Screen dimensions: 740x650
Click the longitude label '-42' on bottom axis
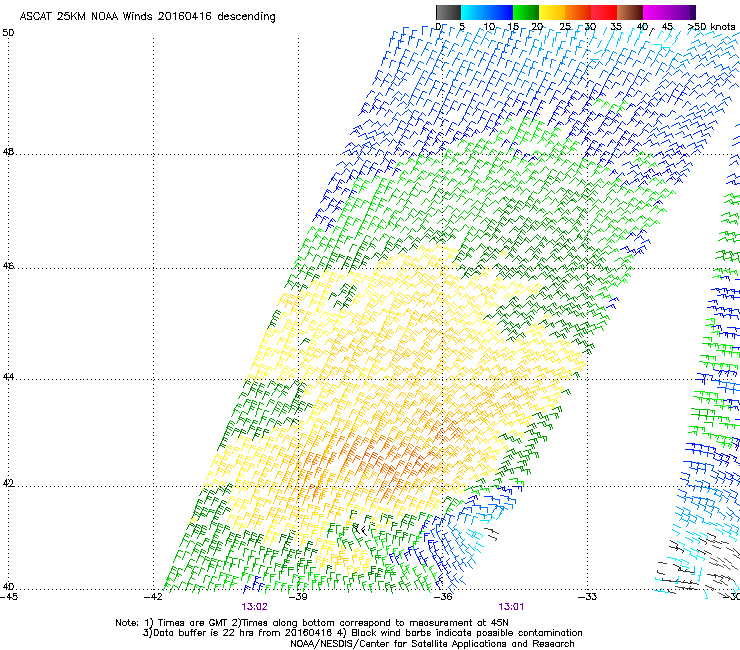tap(153, 597)
